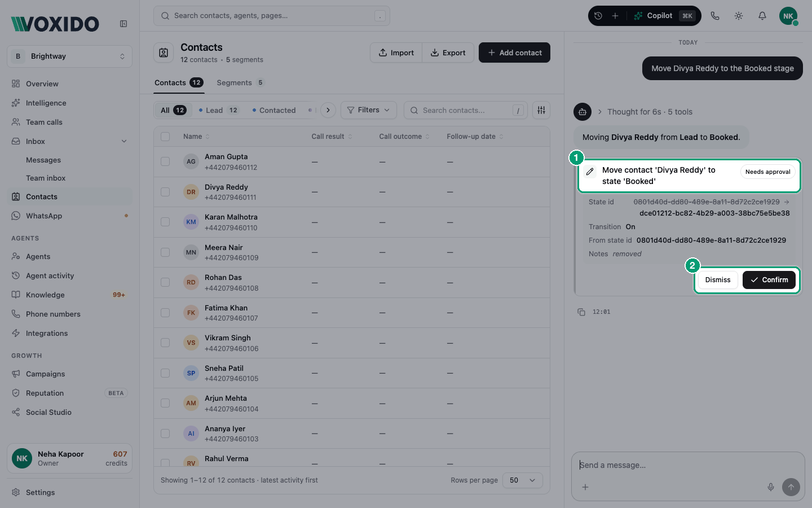Check the Rohan Das row checkbox
This screenshot has height=508, width=812.
(x=165, y=282)
